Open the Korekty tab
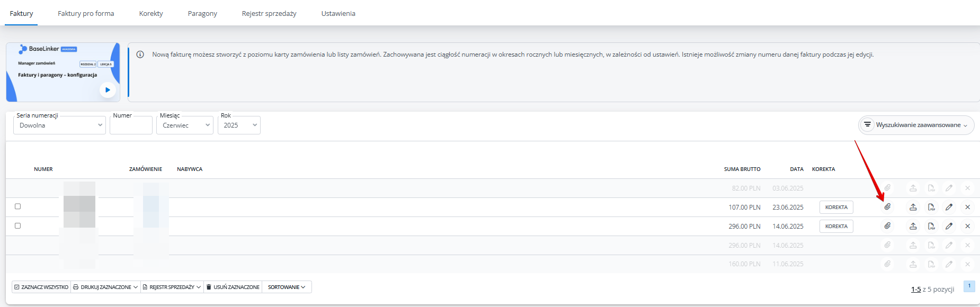 [x=151, y=13]
